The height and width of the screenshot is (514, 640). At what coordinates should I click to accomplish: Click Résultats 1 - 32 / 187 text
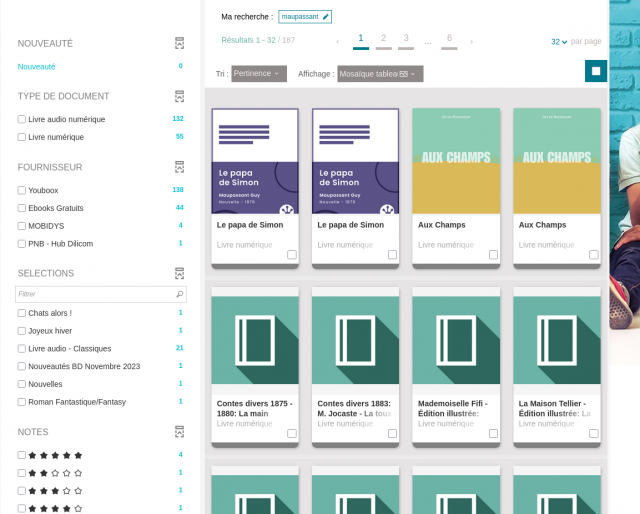tap(258, 40)
